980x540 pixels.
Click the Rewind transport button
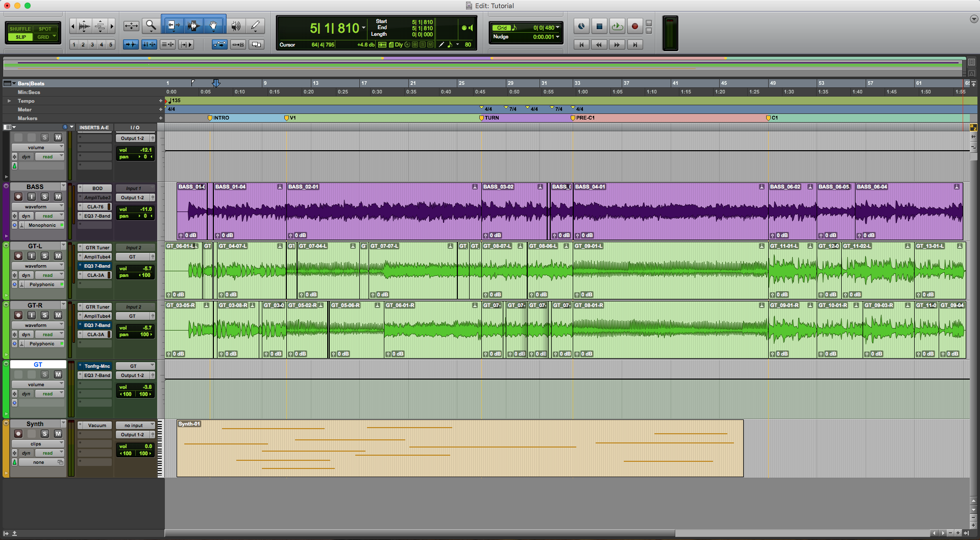tap(599, 44)
